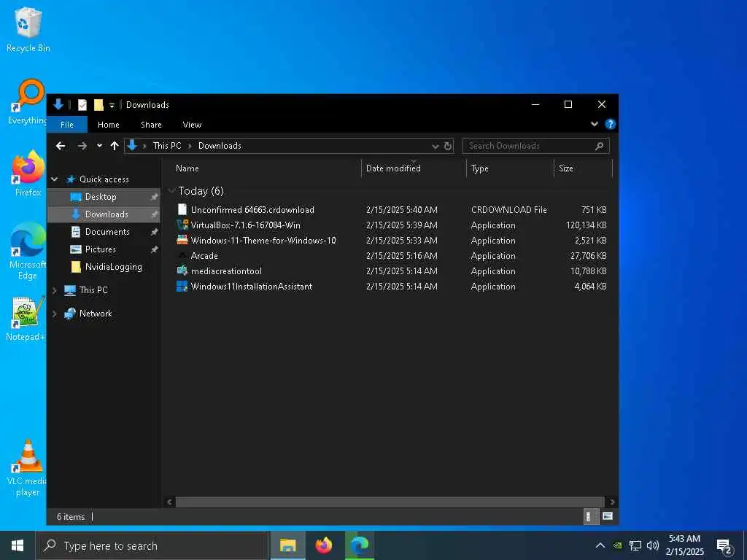Click the magnifier icon in Search Downloads
This screenshot has width=747, height=560.
pyautogui.click(x=600, y=146)
